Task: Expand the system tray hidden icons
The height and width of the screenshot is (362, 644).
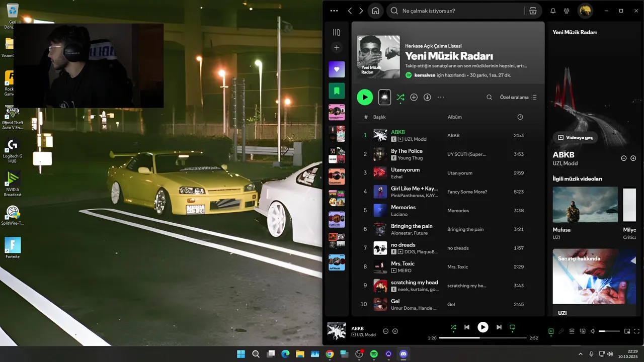Action: tap(581, 354)
